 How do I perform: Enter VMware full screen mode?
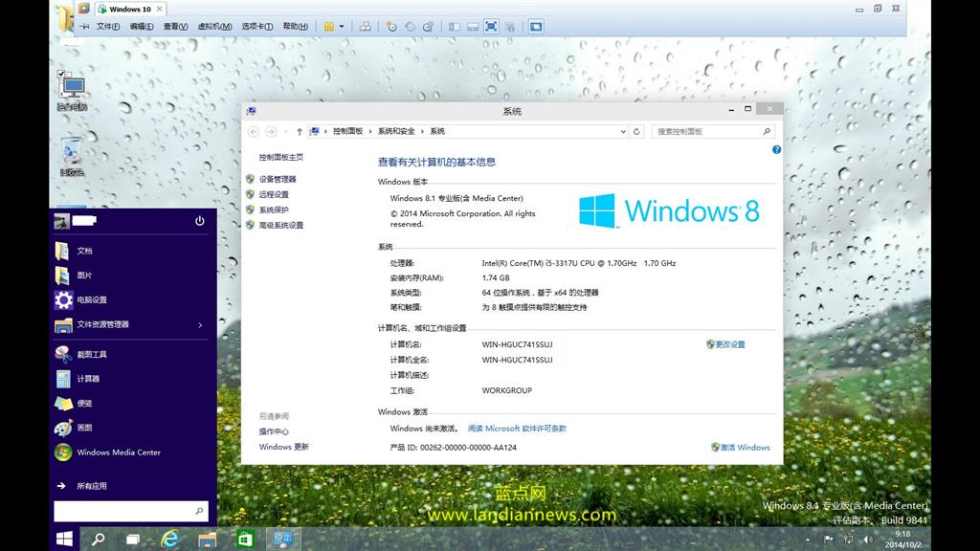pyautogui.click(x=491, y=27)
